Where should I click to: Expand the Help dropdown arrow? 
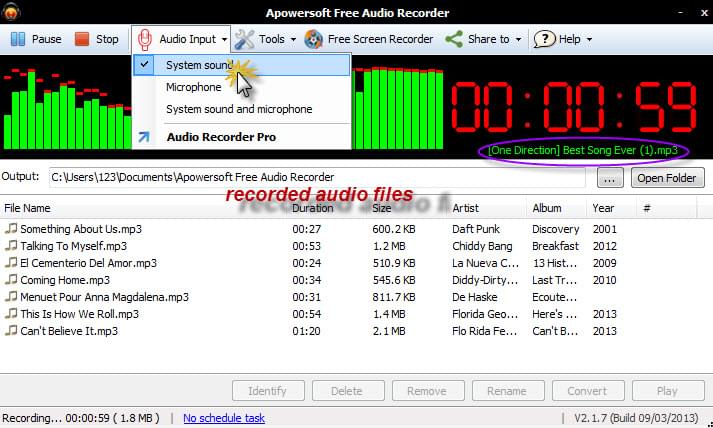pos(589,40)
